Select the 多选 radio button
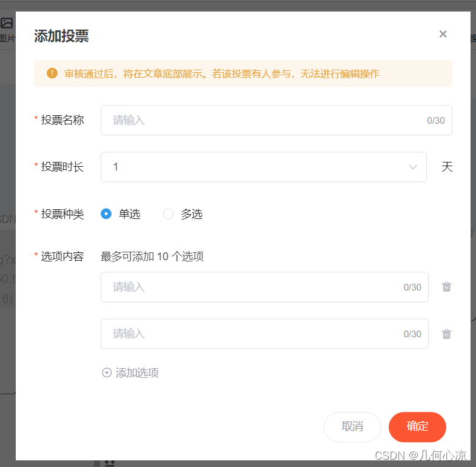This screenshot has width=476, height=467. click(168, 213)
